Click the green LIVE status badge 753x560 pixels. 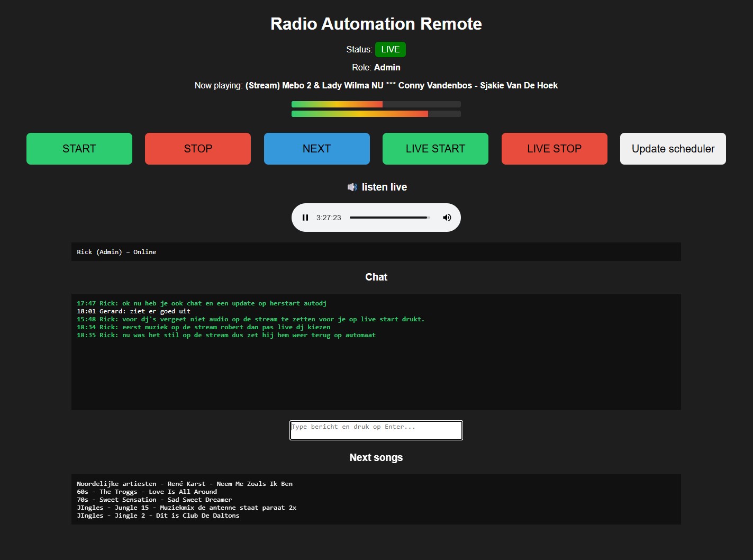[x=390, y=50]
